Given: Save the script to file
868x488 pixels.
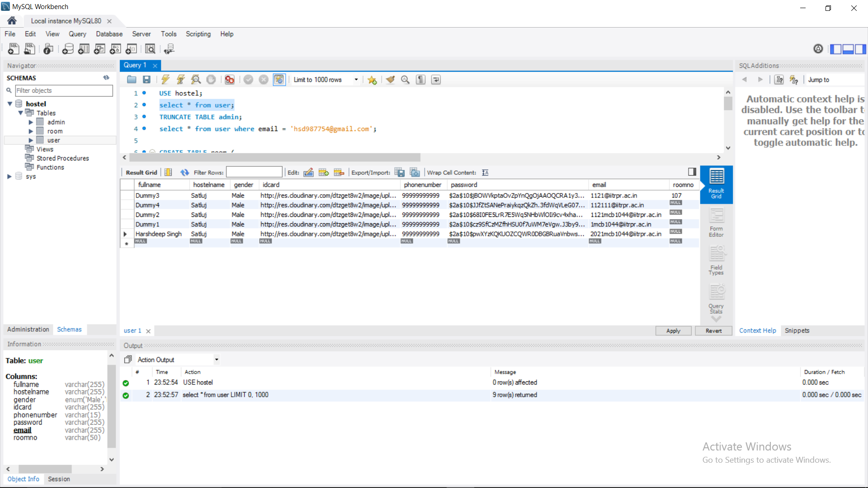Looking at the screenshot, I should (146, 80).
